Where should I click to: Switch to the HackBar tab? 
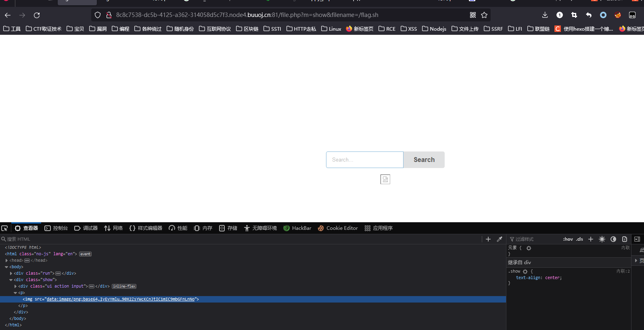[297, 228]
